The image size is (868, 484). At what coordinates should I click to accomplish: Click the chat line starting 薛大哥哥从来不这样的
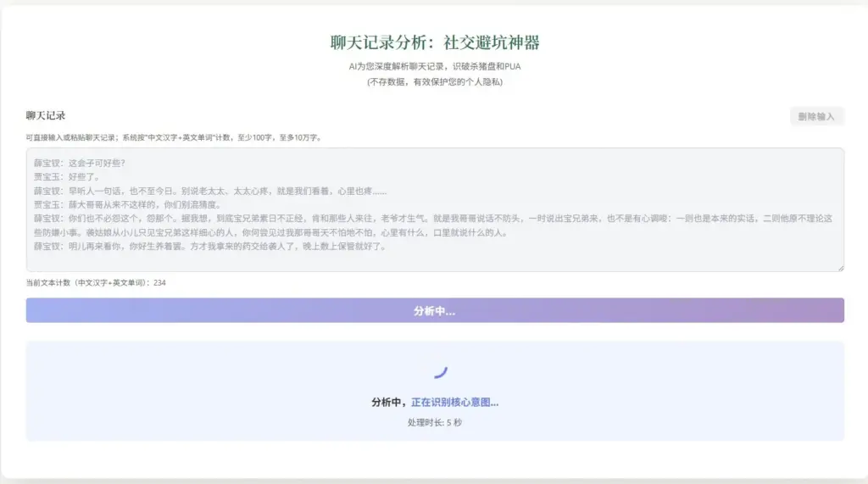pos(128,205)
